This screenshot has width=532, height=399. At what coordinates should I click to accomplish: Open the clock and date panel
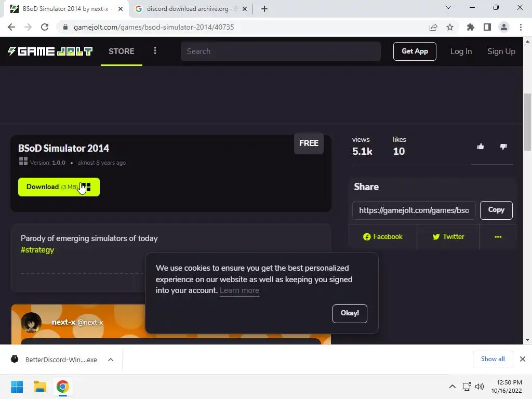click(x=506, y=387)
